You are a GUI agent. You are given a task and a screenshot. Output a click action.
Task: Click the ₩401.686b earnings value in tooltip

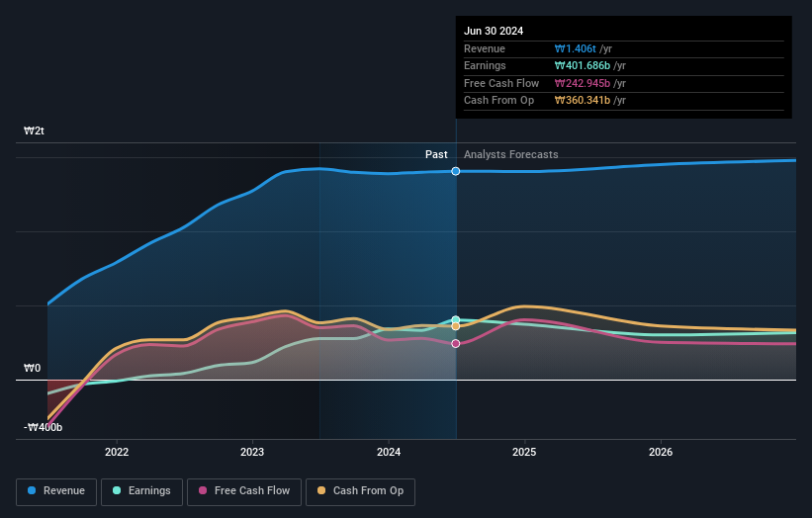click(583, 65)
